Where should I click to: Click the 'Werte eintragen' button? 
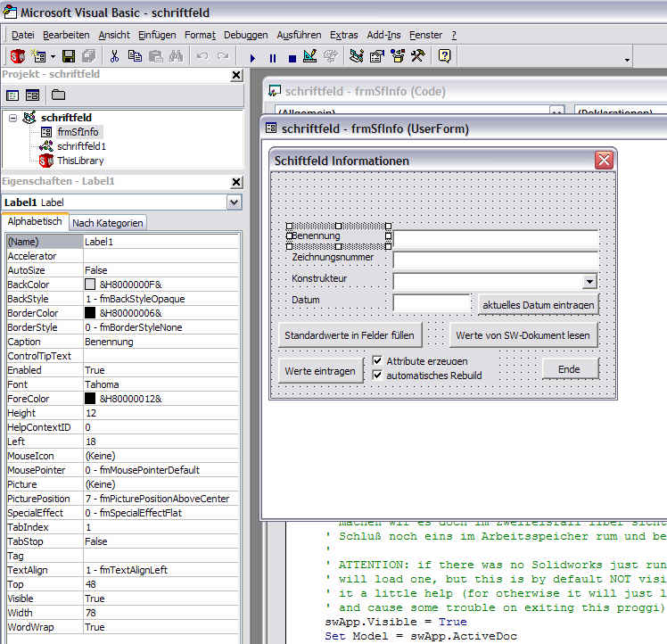(x=320, y=370)
